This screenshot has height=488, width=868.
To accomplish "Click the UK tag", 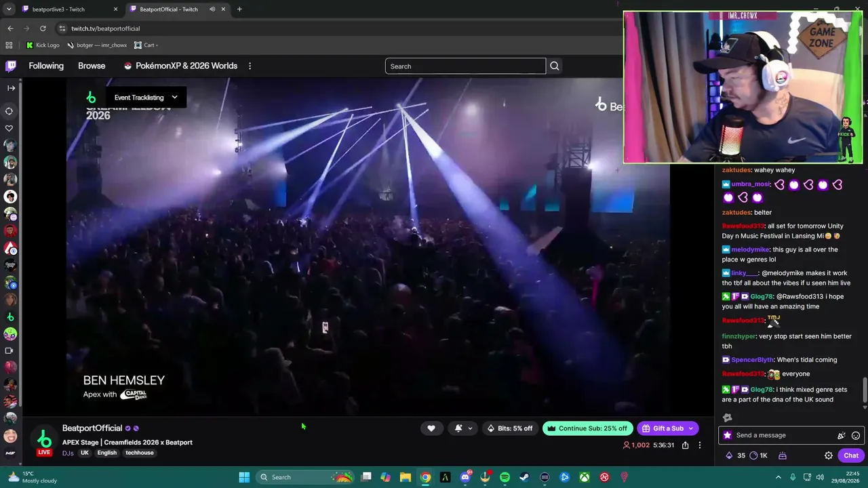I will [85, 453].
